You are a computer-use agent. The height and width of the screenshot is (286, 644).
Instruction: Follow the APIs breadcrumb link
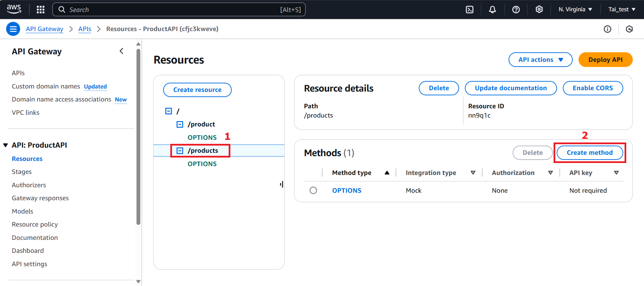85,29
